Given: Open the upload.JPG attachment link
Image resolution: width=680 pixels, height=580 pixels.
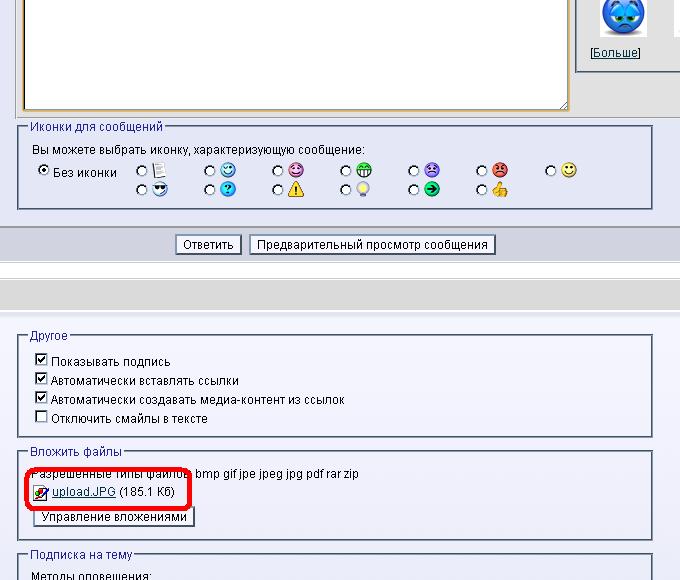Looking at the screenshot, I should coord(83,492).
